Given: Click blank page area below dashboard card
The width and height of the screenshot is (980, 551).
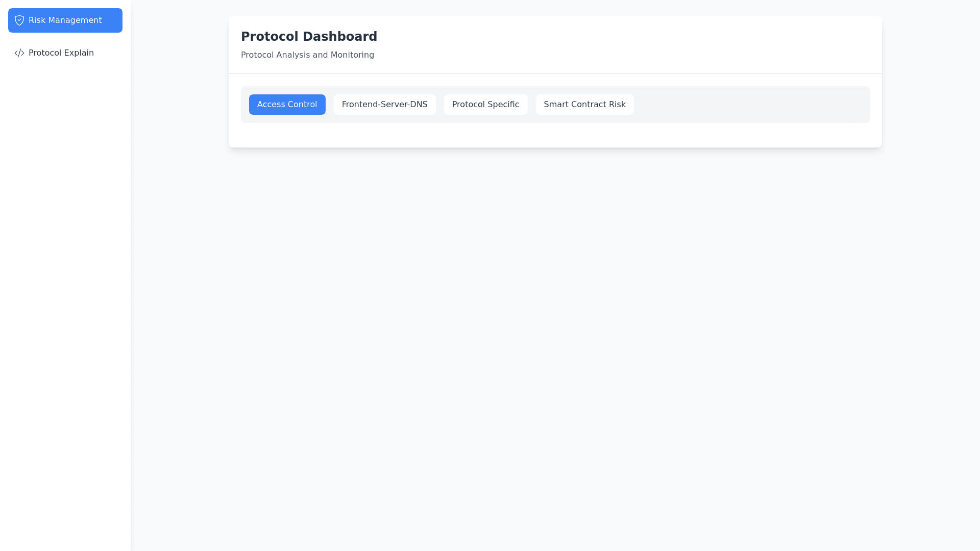Looking at the screenshot, I should pyautogui.click(x=555, y=332).
